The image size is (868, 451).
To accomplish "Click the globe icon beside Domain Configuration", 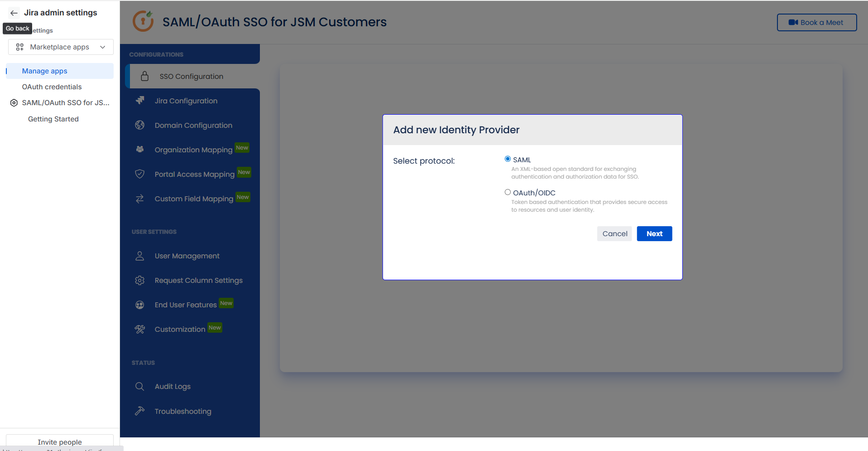I will click(x=140, y=125).
